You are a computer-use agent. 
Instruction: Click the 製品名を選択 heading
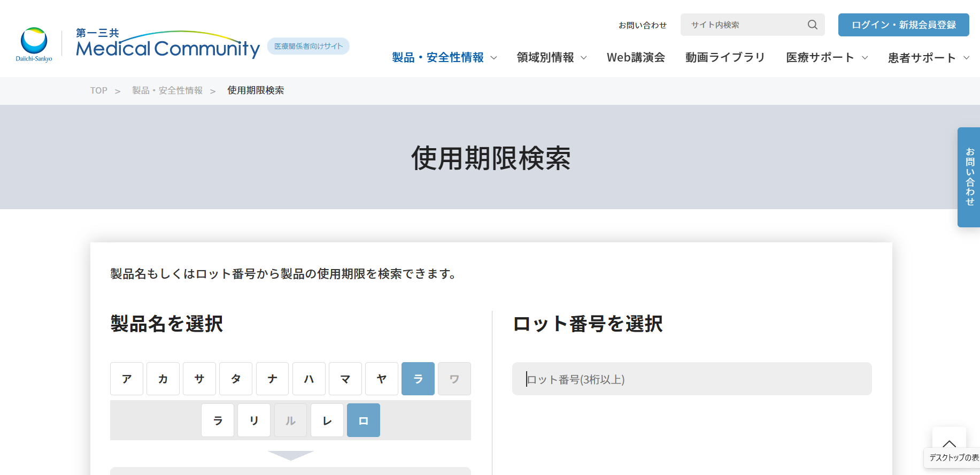click(x=167, y=324)
